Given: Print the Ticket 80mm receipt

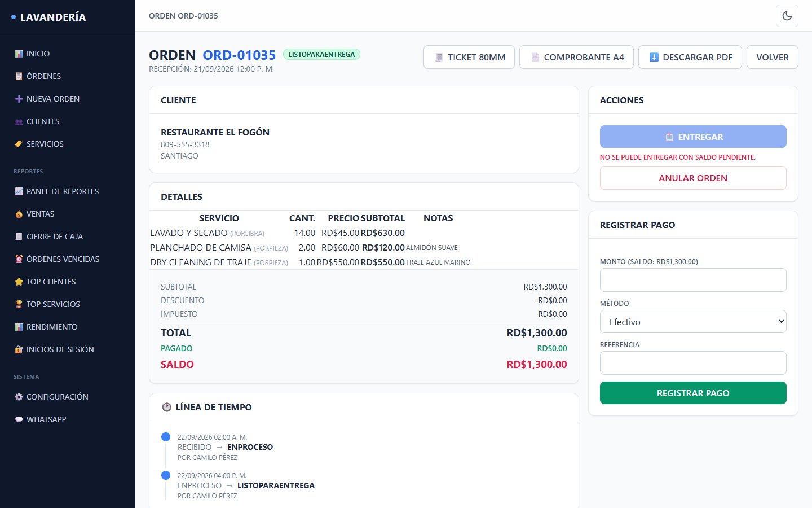Looking at the screenshot, I should (x=469, y=57).
